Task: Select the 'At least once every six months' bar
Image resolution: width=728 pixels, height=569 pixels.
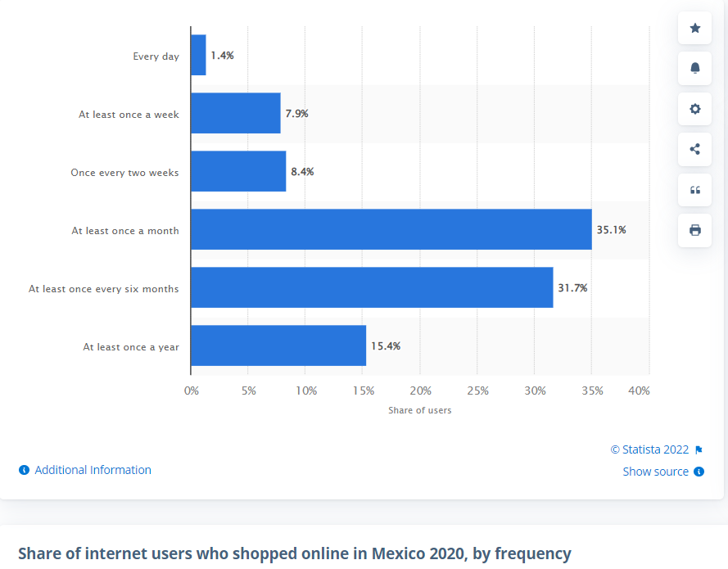Action: [x=372, y=287]
